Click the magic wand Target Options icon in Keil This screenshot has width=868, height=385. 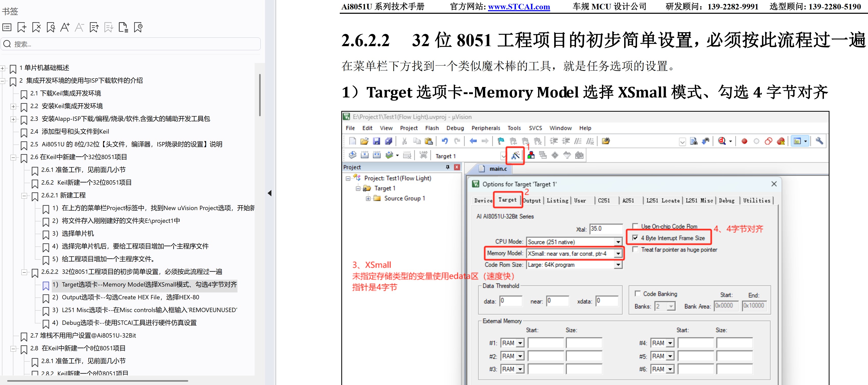tap(515, 155)
